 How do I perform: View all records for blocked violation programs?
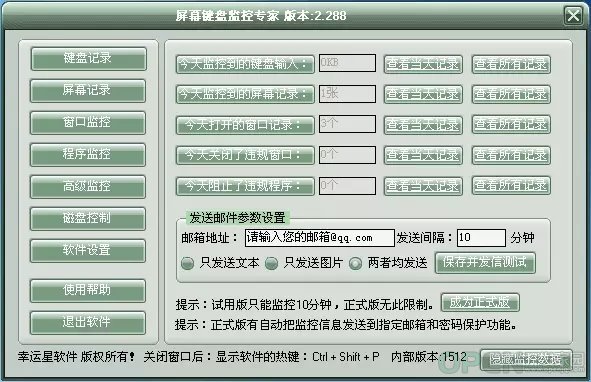[x=511, y=185]
